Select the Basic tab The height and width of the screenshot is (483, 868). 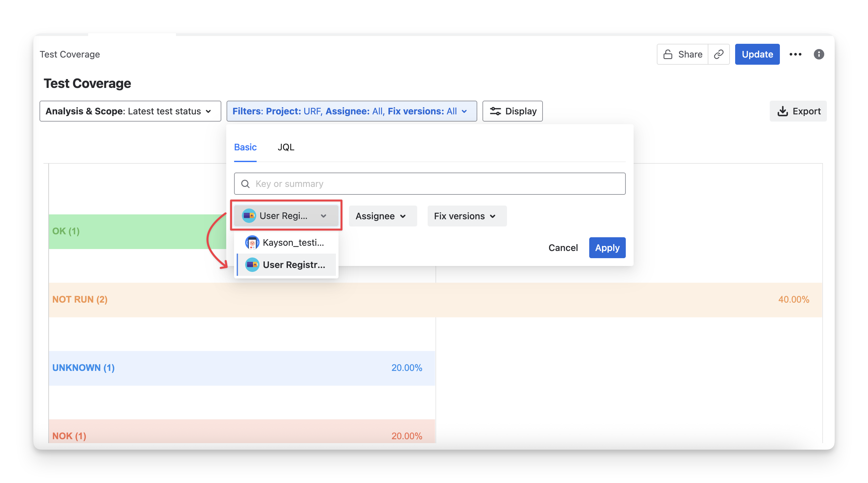245,147
